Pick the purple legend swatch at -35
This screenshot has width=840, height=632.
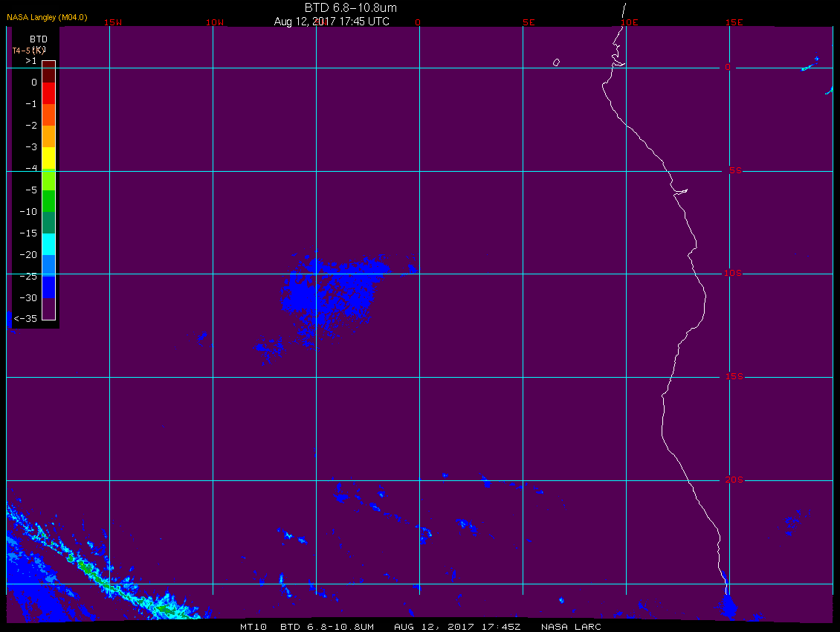[49, 309]
